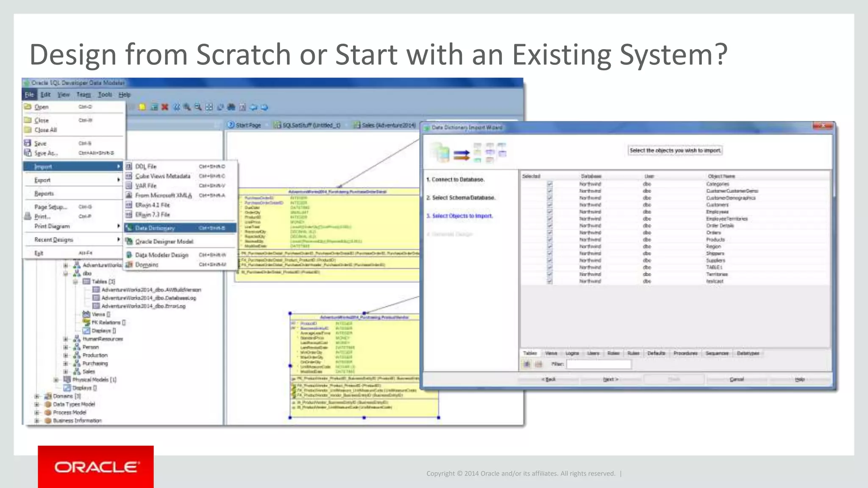Select the DatabaseLog table tree item
This screenshot has width=868, height=488.
click(x=148, y=298)
